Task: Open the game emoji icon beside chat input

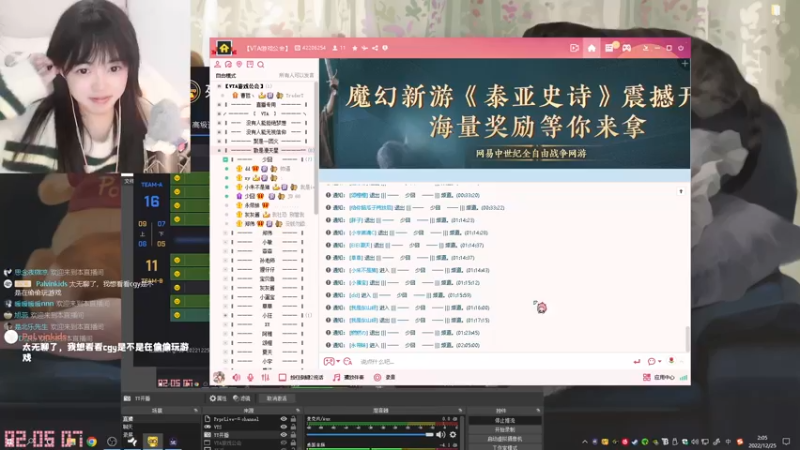Action: click(329, 362)
